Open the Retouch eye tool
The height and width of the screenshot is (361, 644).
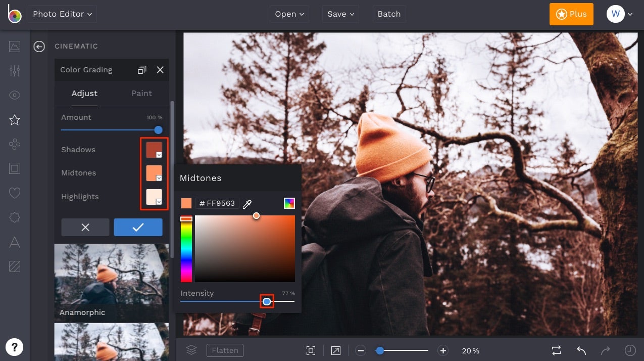coord(14,95)
